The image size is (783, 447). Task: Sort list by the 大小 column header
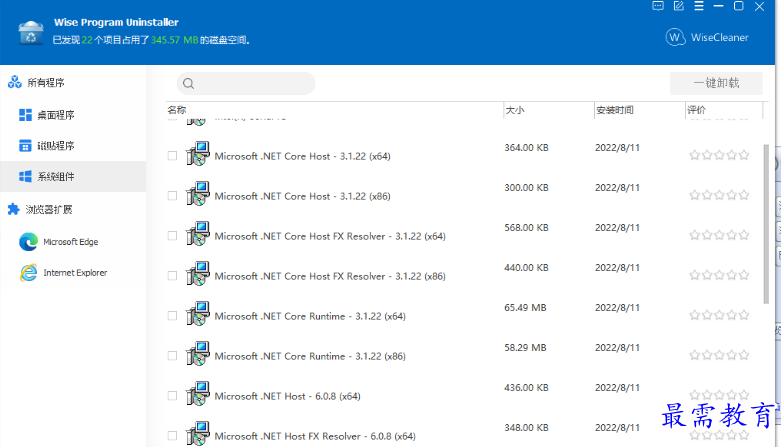515,110
